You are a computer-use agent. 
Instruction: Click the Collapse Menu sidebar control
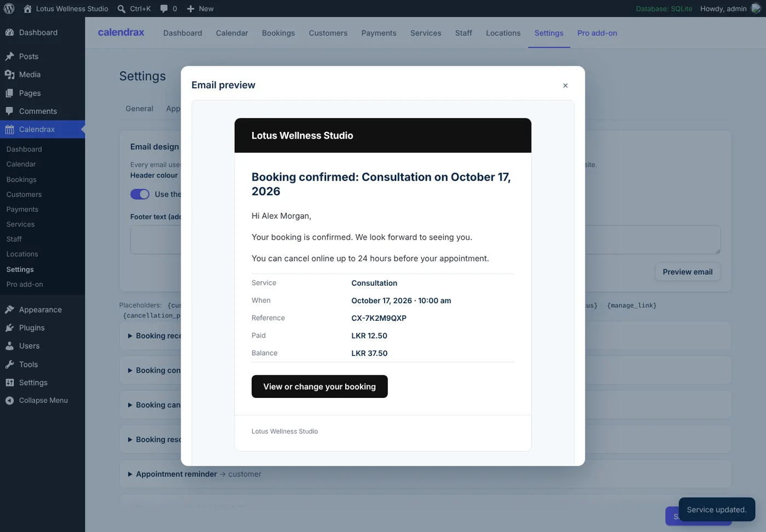tap(42, 400)
